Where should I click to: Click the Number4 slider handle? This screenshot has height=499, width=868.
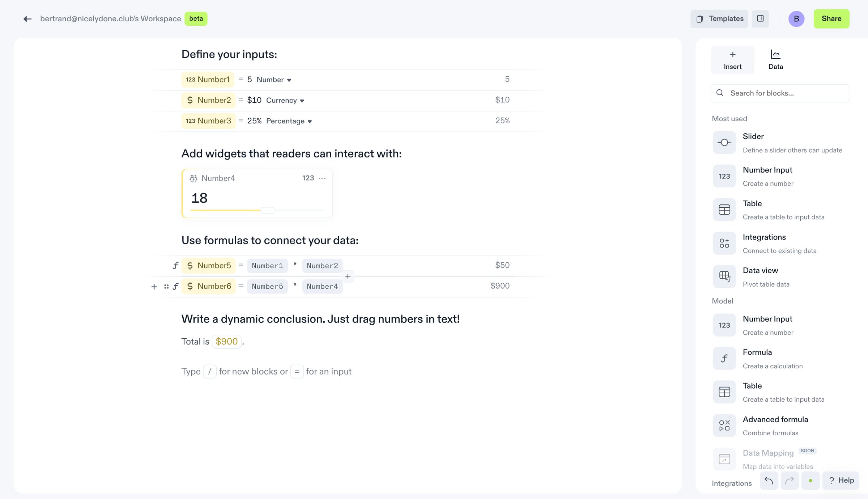pos(268,210)
